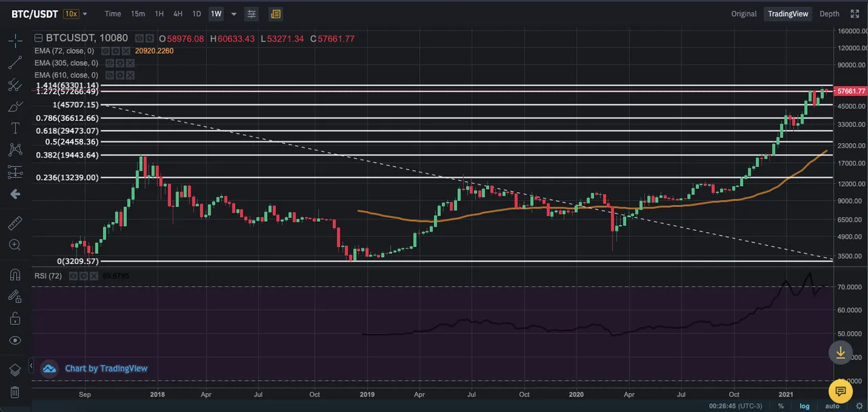Open the indicators settings icon in top bar
Viewport: 868px width, 412px height.
tap(252, 14)
